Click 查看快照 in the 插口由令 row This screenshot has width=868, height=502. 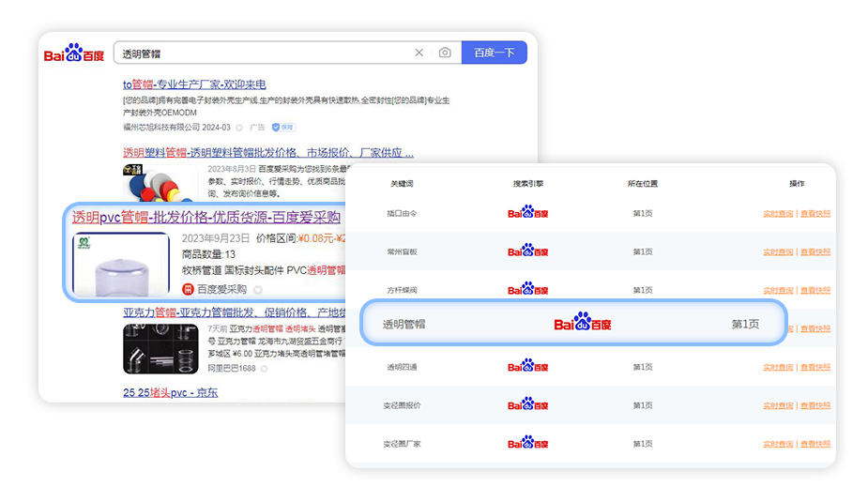click(x=815, y=214)
